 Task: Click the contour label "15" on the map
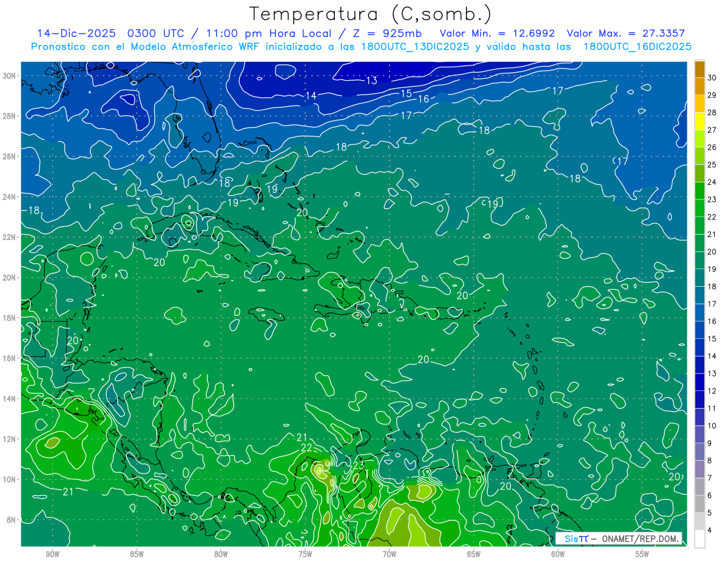[406, 93]
